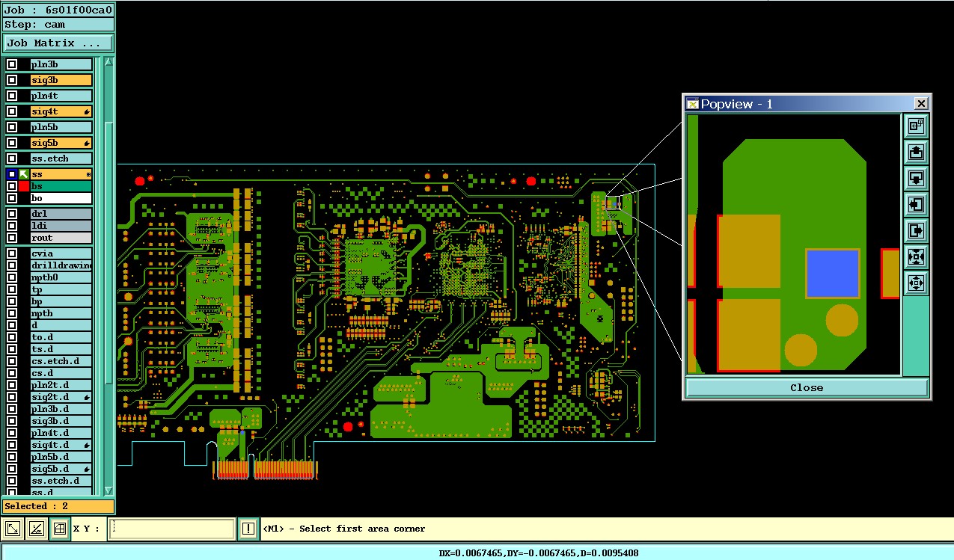Image resolution: width=954 pixels, height=560 pixels.
Task: Select the diagonal arrow coordinate mode icon
Action: click(x=13, y=529)
